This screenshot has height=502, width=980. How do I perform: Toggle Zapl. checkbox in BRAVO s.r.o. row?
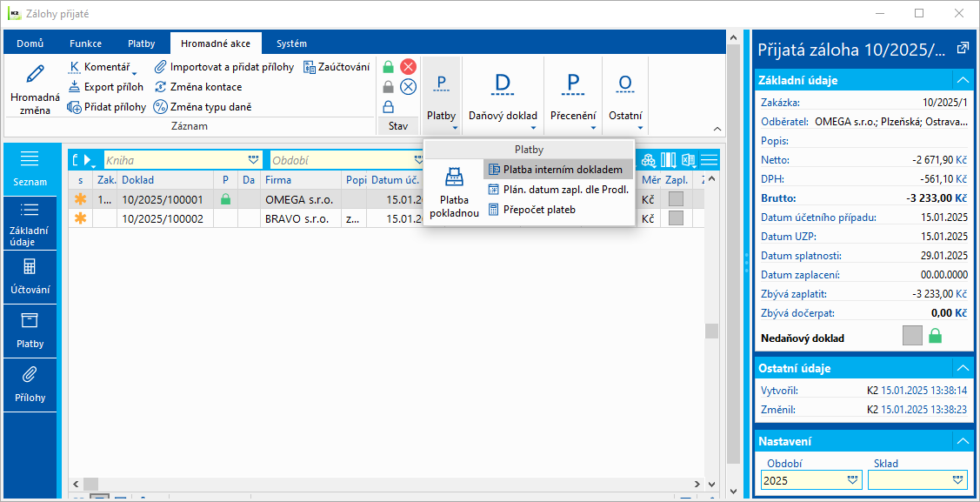676,218
